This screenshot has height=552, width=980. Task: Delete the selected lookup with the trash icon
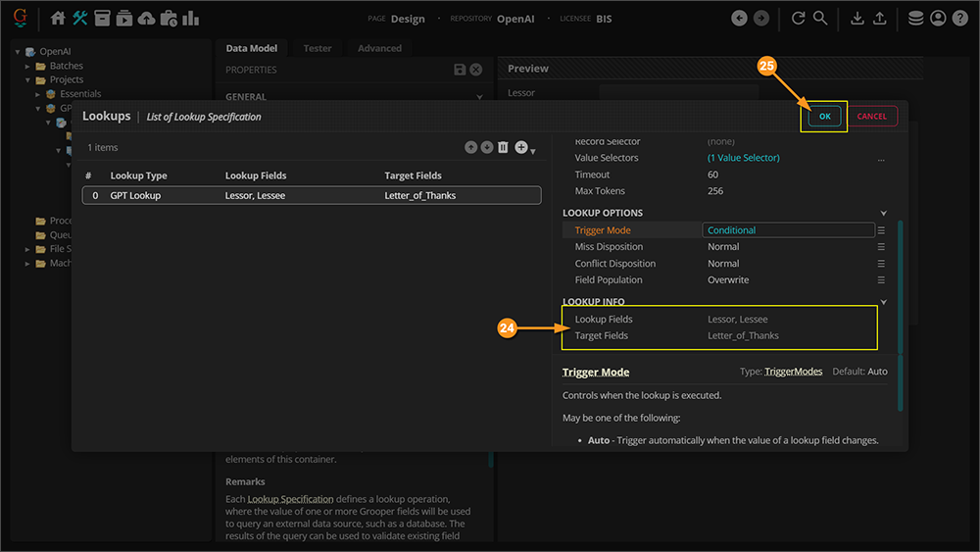(503, 147)
